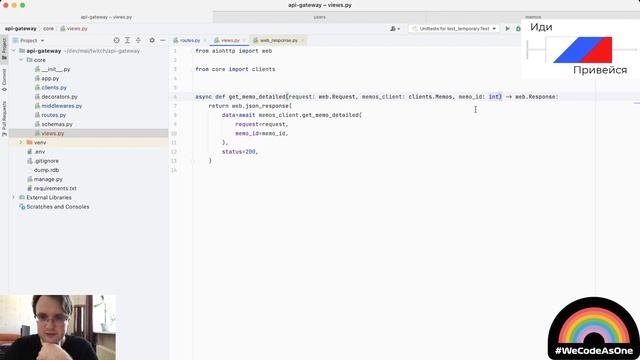Click the webcam video thumbnail
This screenshot has width=640, height=360.
point(58,327)
